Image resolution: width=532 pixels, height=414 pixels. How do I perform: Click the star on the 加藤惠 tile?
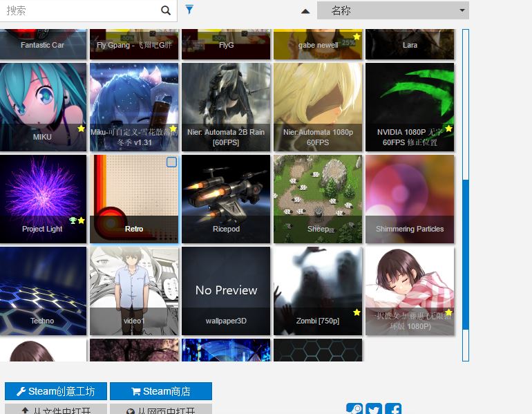[x=448, y=312]
